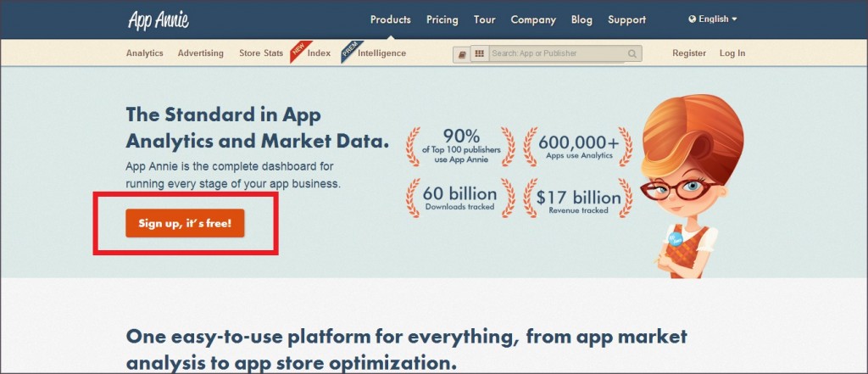Click the $17 billion Revenue tracked badge
Image resolution: width=868 pixels, height=374 pixels.
point(578,198)
